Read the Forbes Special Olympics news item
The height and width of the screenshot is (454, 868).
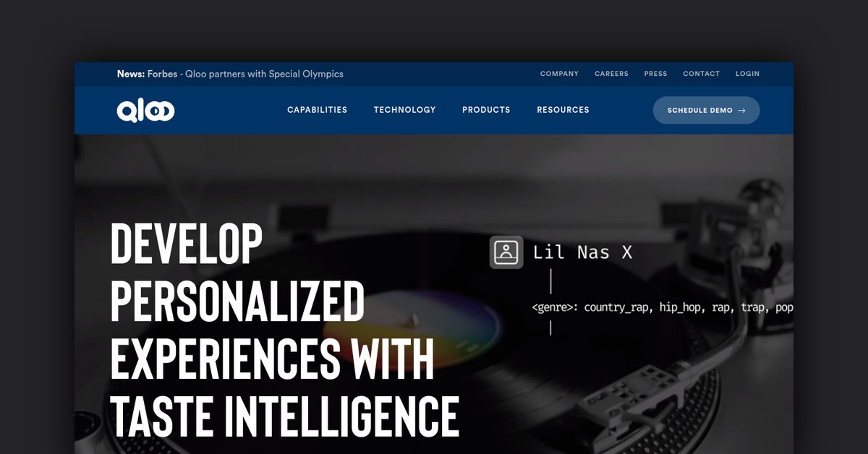[230, 74]
